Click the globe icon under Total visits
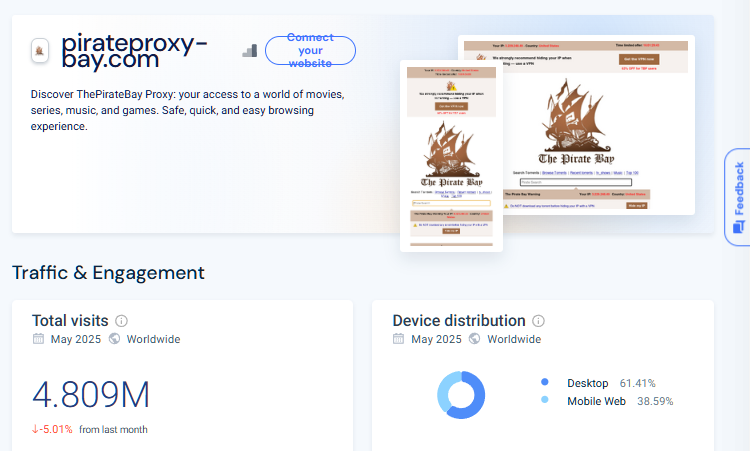This screenshot has width=750, height=451. (x=114, y=339)
